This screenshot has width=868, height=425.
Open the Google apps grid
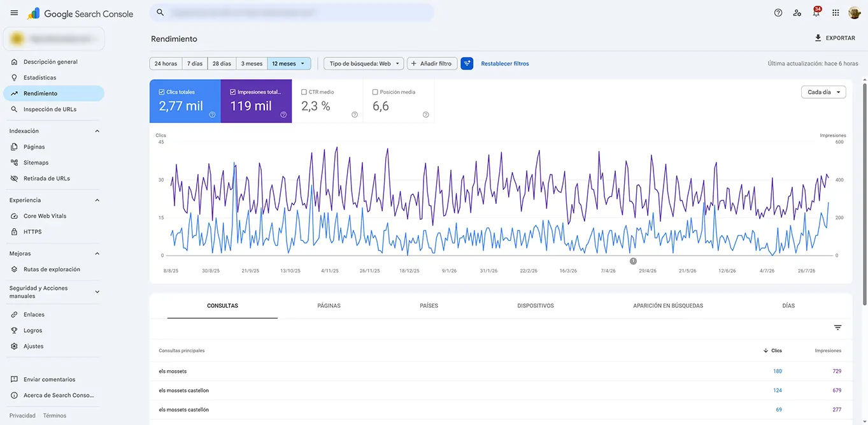coord(836,13)
